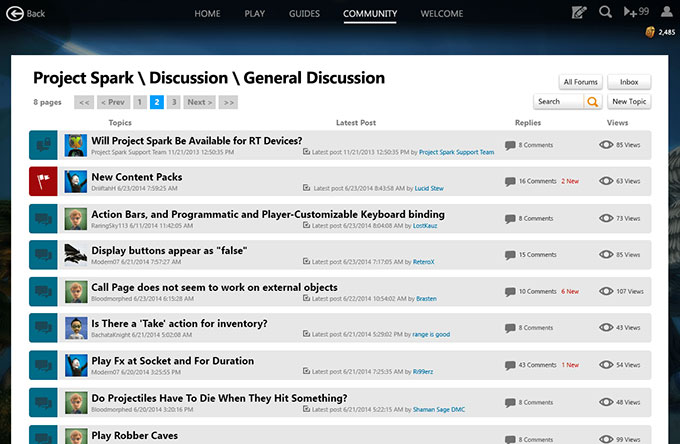Click eye views icon on Display buttons row
The height and width of the screenshot is (444, 680).
point(606,255)
